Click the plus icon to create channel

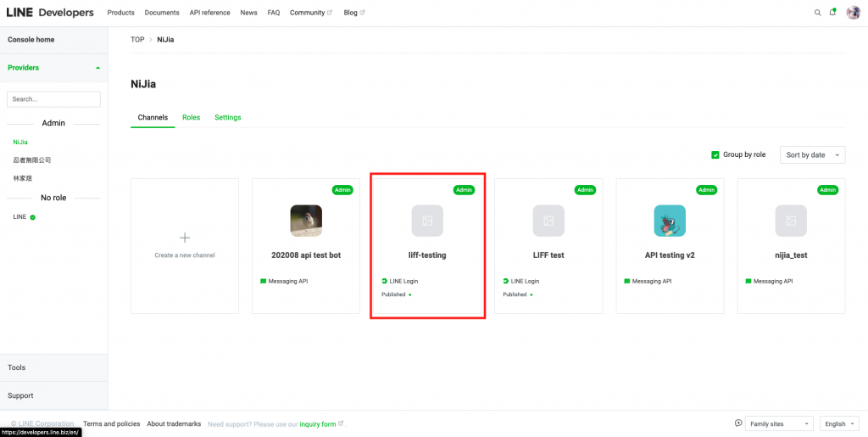pyautogui.click(x=185, y=238)
